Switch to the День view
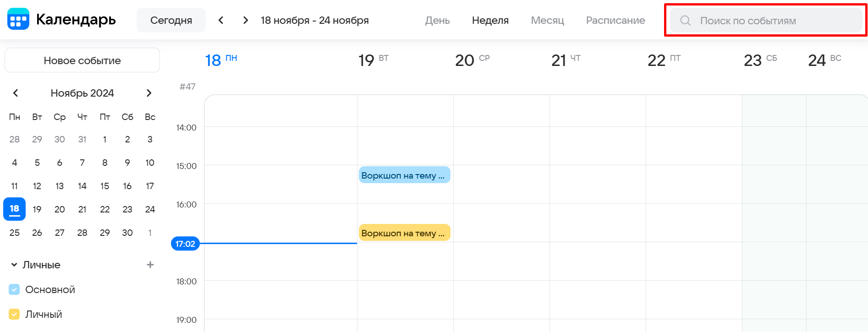 (x=437, y=21)
